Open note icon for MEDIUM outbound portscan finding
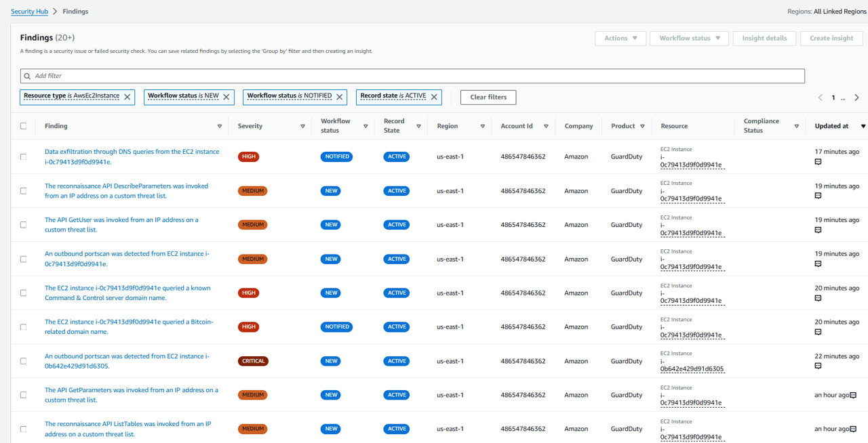The width and height of the screenshot is (868, 443). [818, 263]
